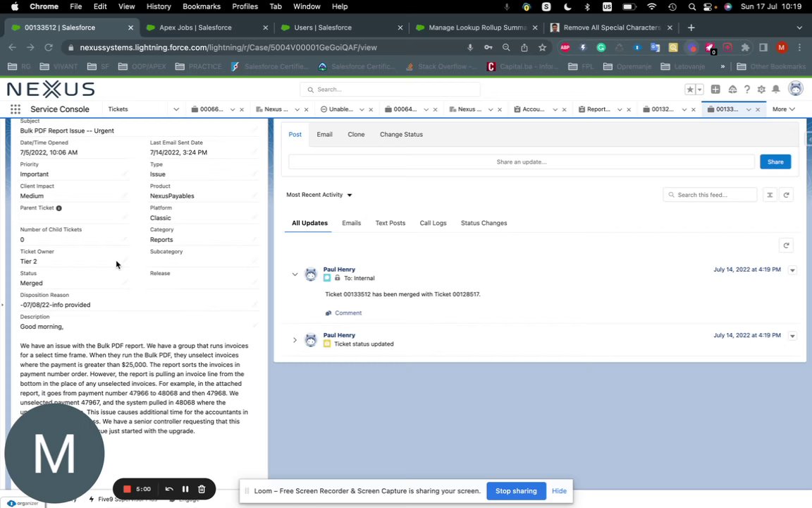Open a new Chrome tab
Image resolution: width=812 pixels, height=508 pixels.
(x=691, y=28)
